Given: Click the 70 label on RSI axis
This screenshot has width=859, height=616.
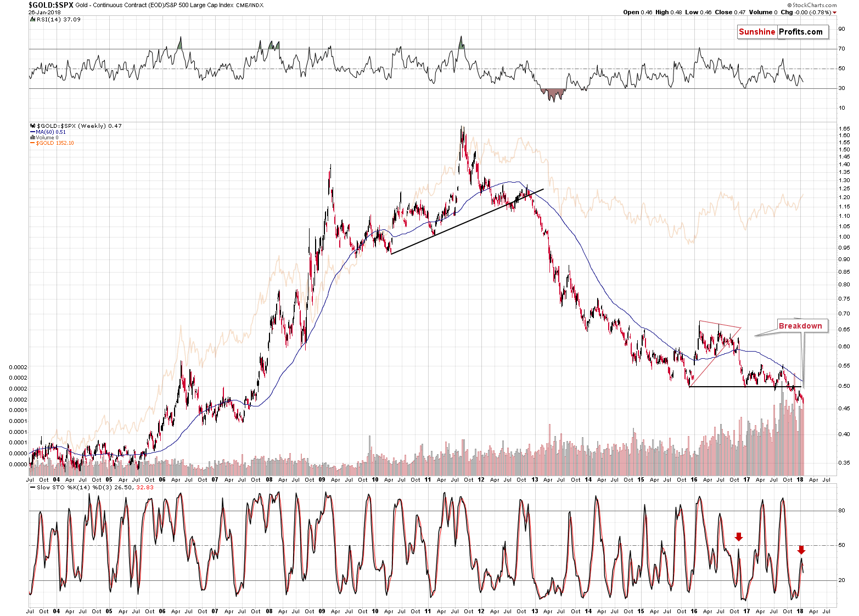Looking at the screenshot, I should tap(841, 49).
